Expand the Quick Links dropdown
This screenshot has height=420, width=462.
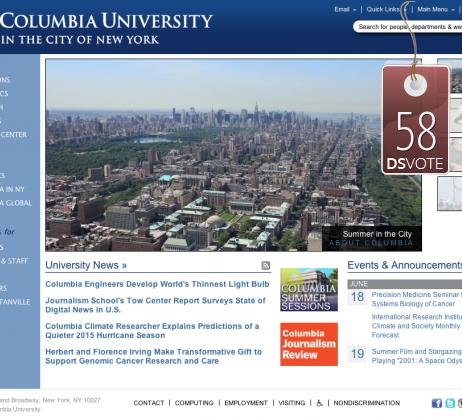pyautogui.click(x=386, y=9)
